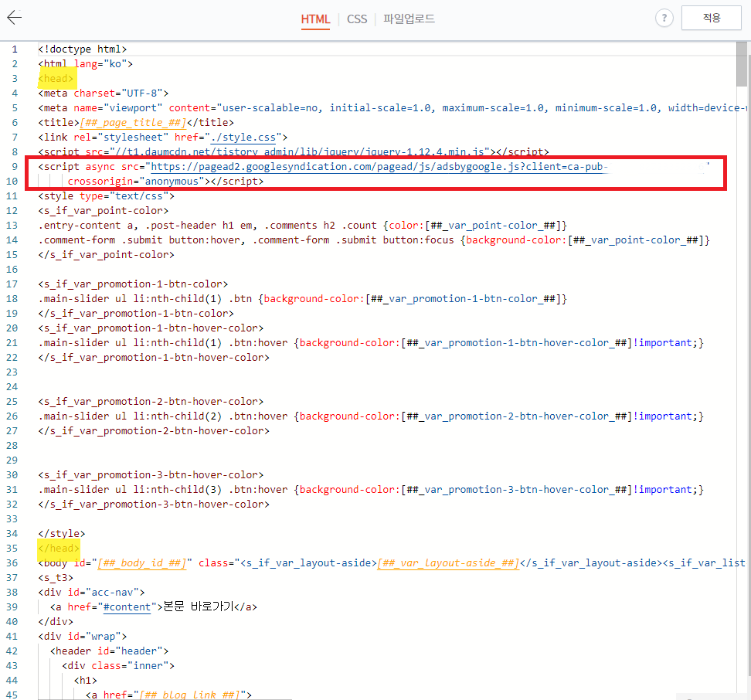Screen dimensions: 751x700
Task: Click the highlighted </head> tag on line 35
Action: coord(59,549)
